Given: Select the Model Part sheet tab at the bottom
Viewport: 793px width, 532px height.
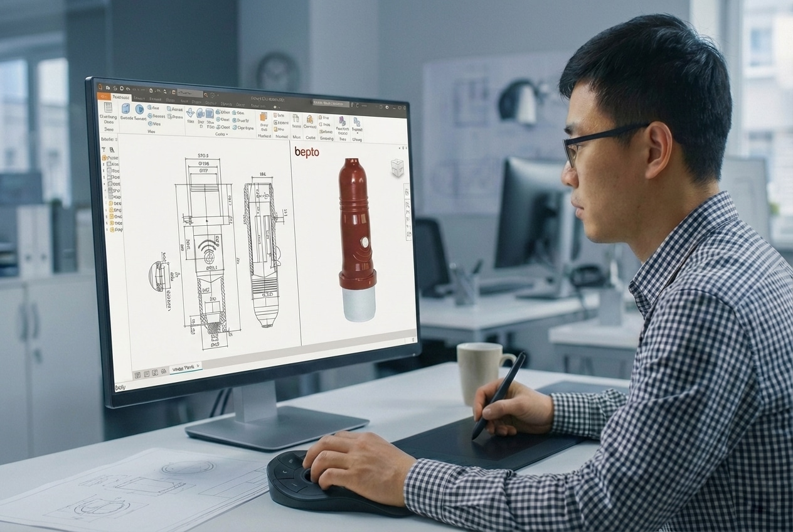Looking at the screenshot, I should 185,367.
